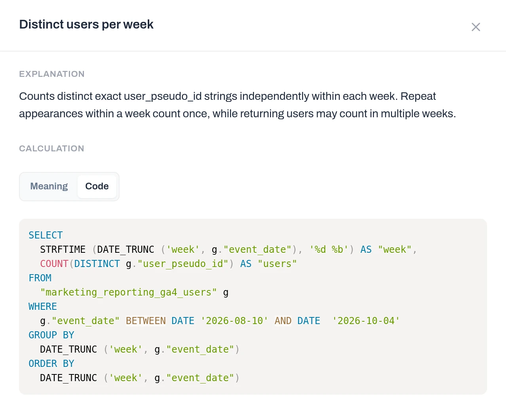Close the Distinct users per week dialog

476,27
